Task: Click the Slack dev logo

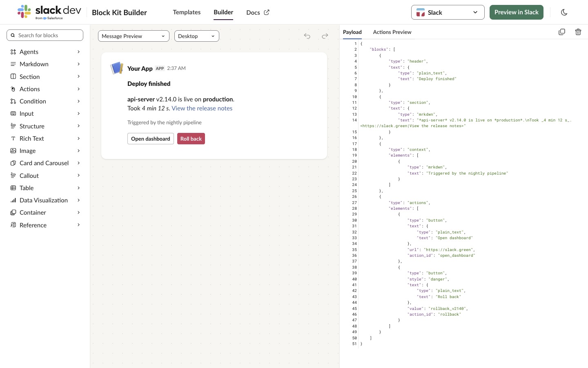Action: tap(49, 12)
